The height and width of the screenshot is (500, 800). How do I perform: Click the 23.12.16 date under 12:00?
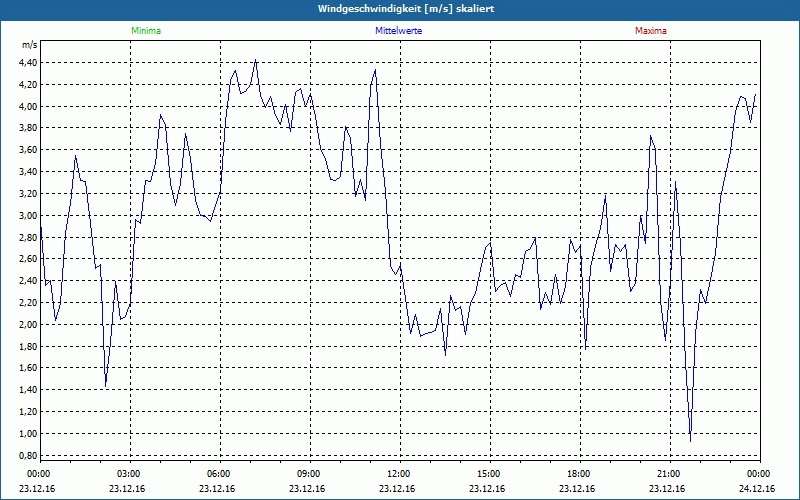[397, 489]
